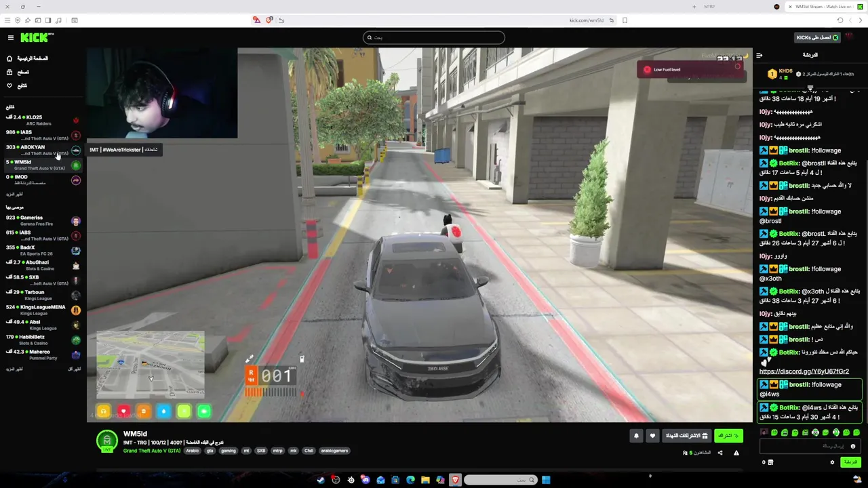Image resolution: width=868 pixels, height=488 pixels.
Task: Open the Discord invite link in chat
Action: pyautogui.click(x=804, y=371)
